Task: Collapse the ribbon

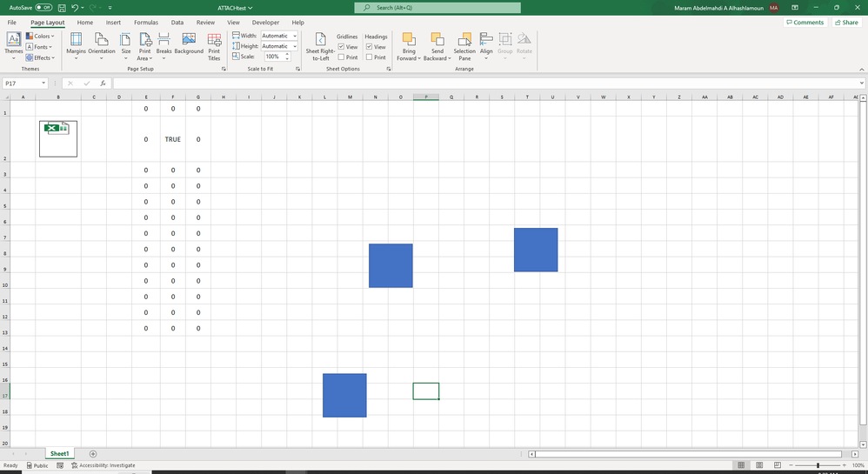Action: 861,70
